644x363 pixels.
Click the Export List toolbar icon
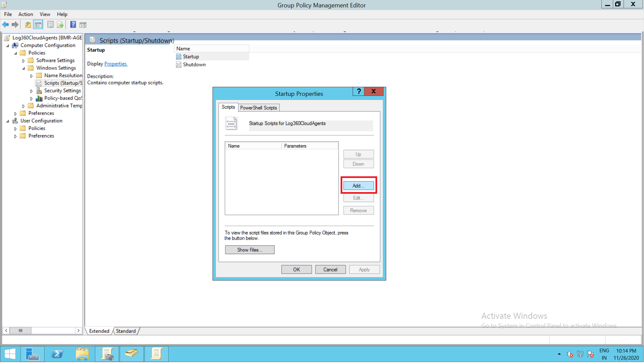coord(60,25)
